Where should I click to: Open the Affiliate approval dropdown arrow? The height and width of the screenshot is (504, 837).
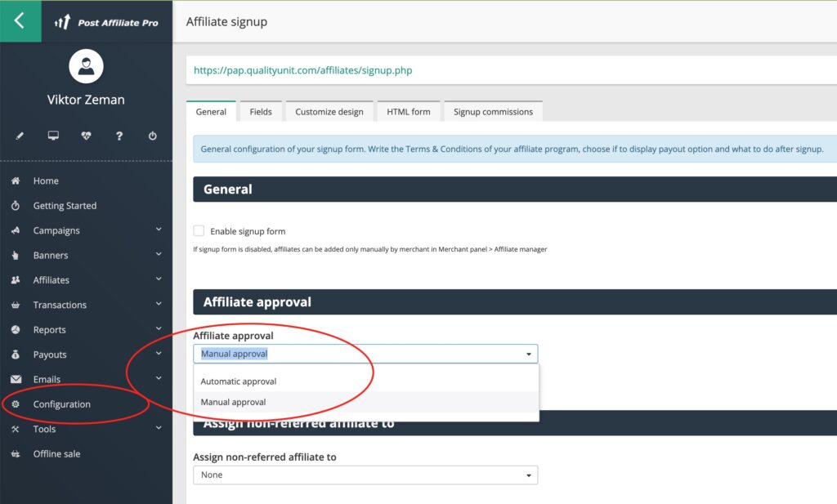(x=527, y=353)
